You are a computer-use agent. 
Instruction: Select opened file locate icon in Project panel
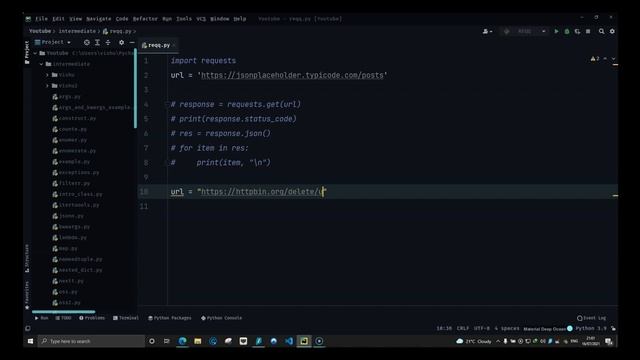point(87,42)
